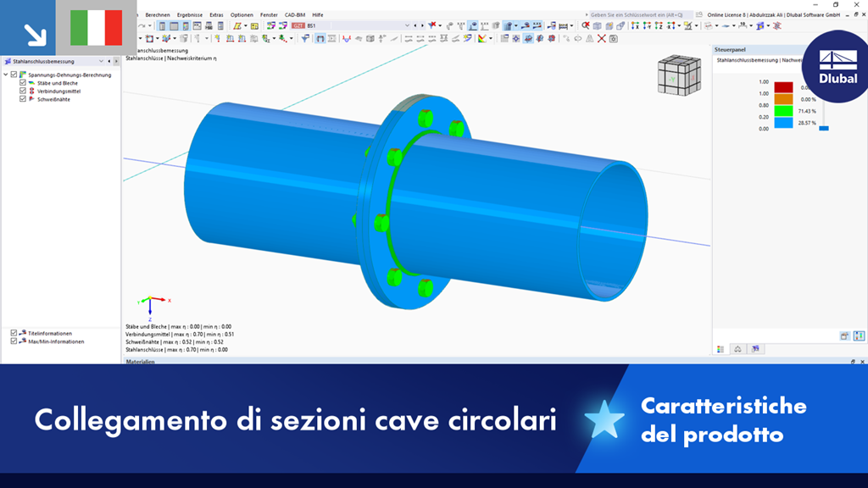Click the Online License 8 link
Screen dimensions: 868x488
[x=727, y=14]
